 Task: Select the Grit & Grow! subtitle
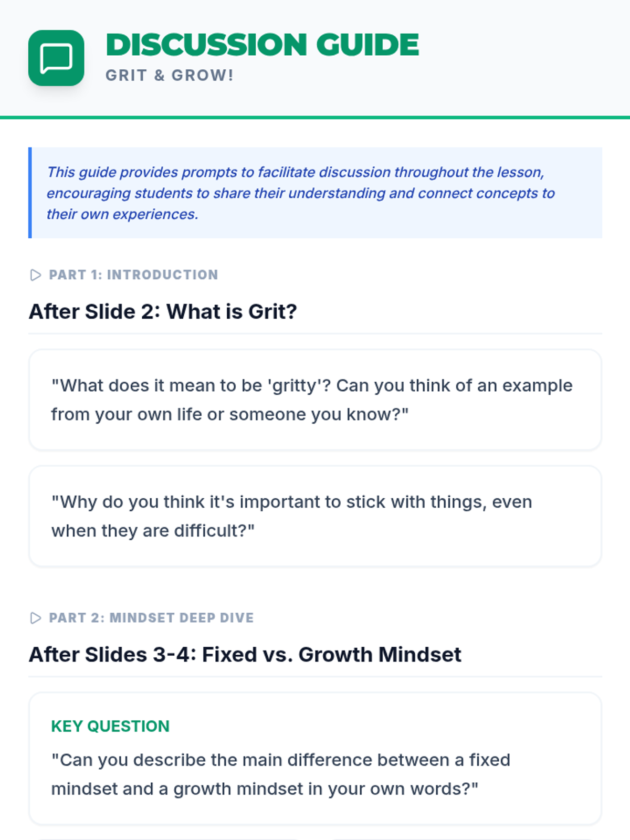(170, 75)
